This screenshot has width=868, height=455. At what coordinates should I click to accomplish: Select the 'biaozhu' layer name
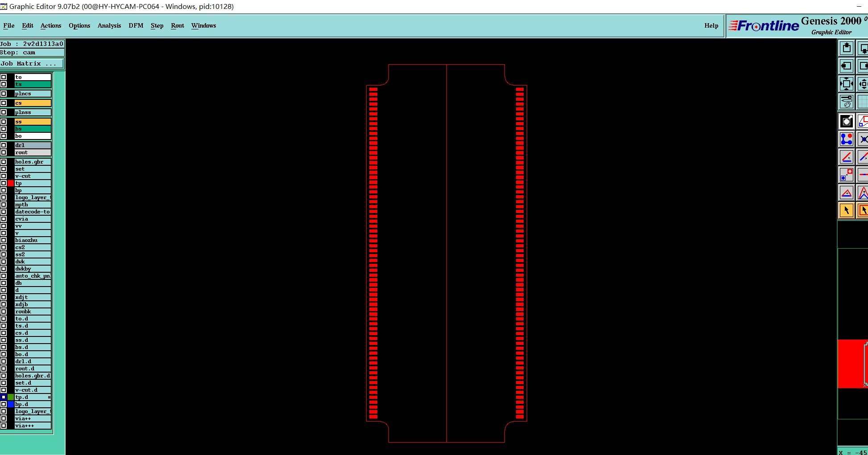pyautogui.click(x=33, y=240)
